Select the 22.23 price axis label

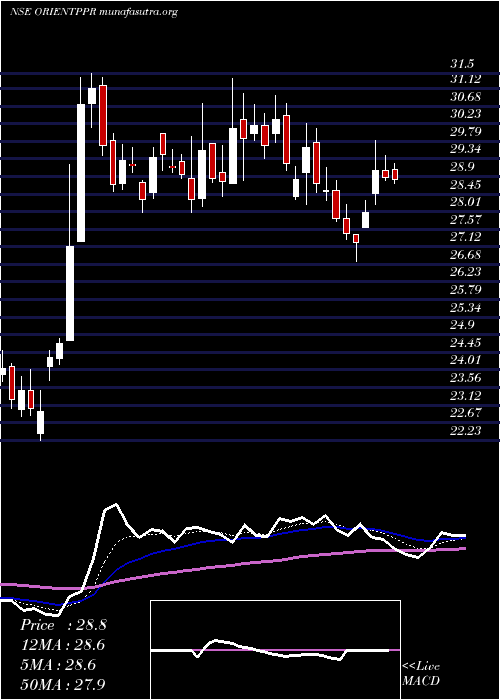click(x=465, y=429)
